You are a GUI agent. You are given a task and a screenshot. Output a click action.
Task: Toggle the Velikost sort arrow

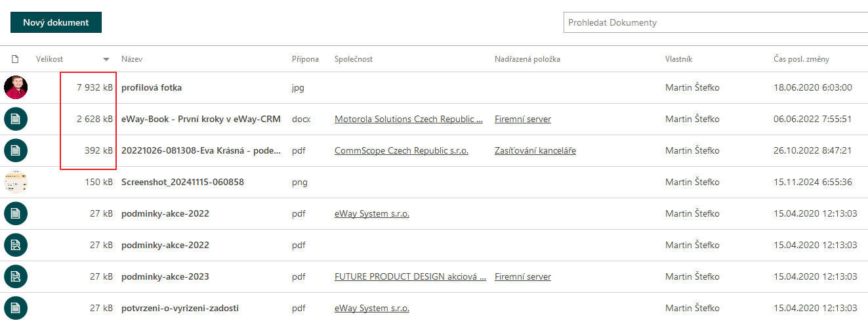[106, 59]
